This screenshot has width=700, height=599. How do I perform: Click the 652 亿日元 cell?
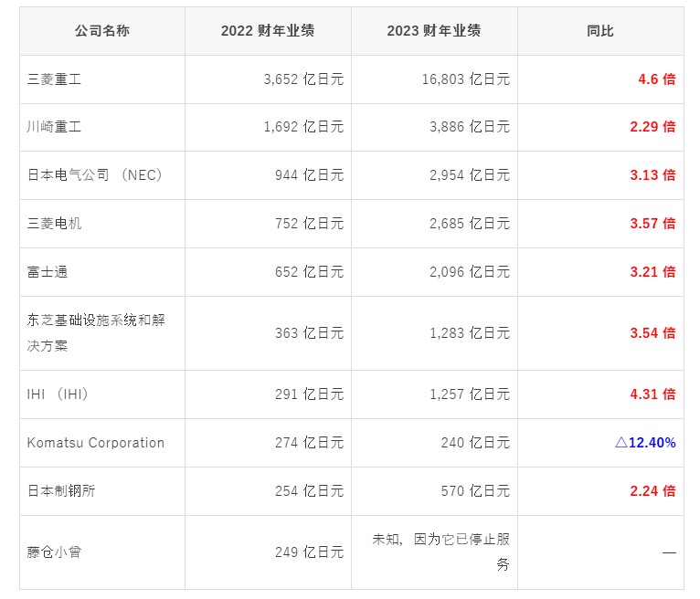(x=269, y=272)
